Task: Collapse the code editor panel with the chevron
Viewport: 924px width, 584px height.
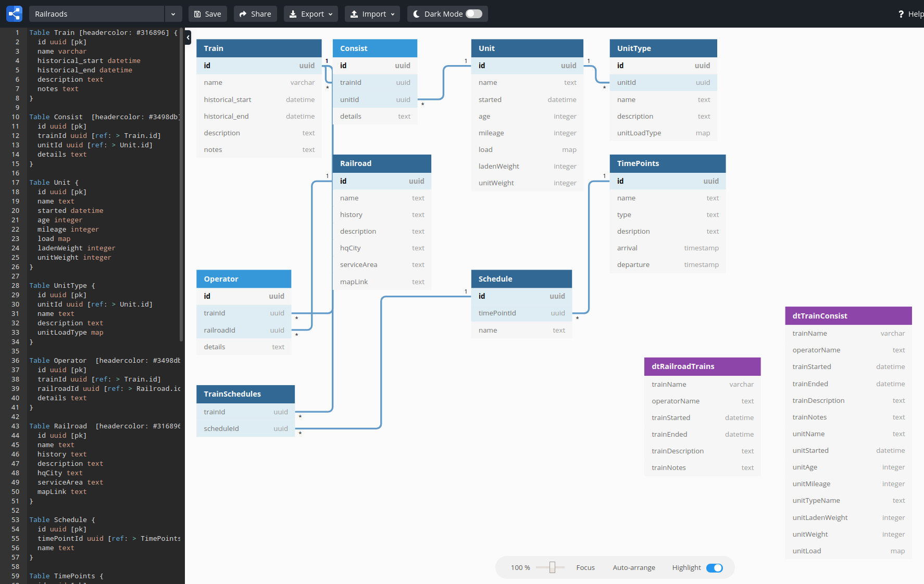Action: pos(188,37)
